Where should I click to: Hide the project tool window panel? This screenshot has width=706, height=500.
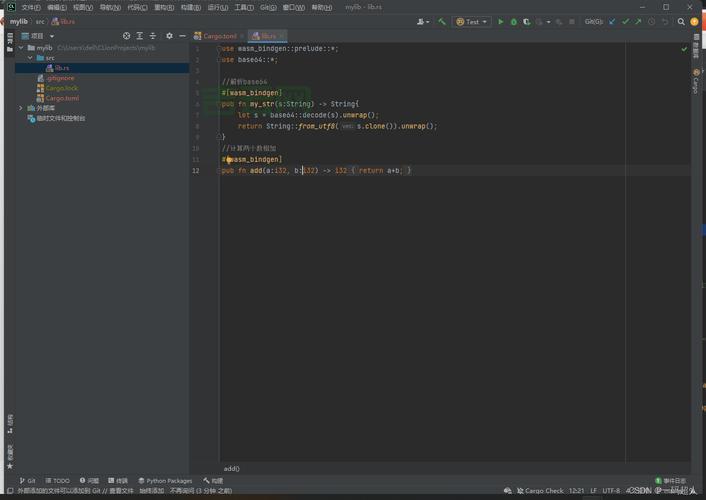tap(182, 36)
